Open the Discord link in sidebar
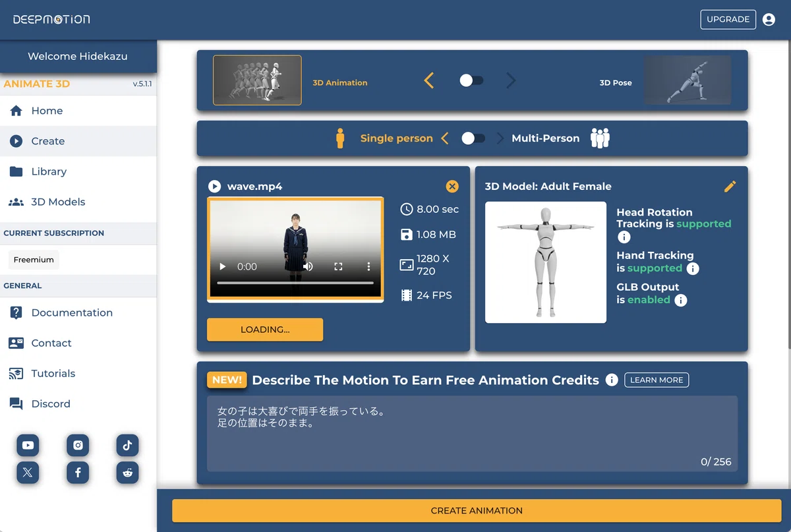Image resolution: width=791 pixels, height=532 pixels. (x=78, y=403)
